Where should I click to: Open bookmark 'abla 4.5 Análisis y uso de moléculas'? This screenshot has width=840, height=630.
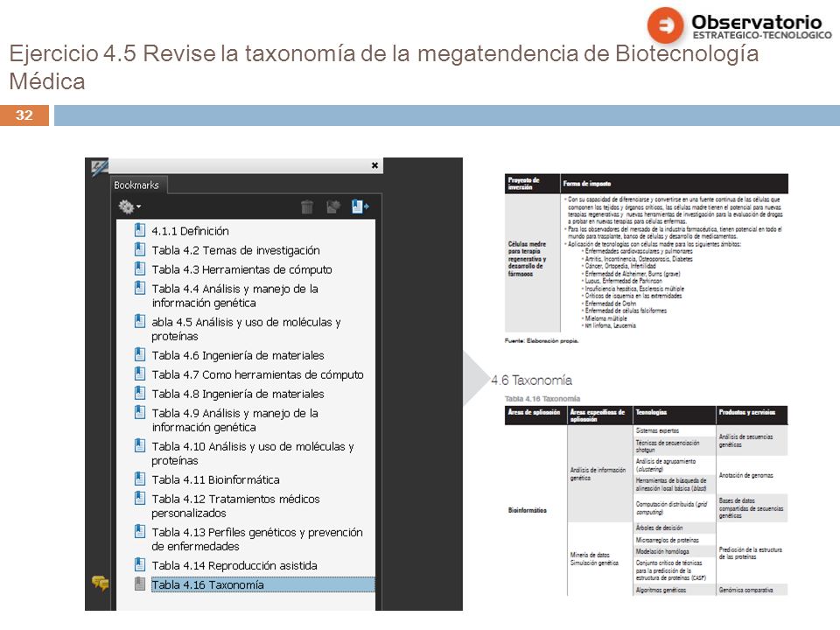(246, 329)
